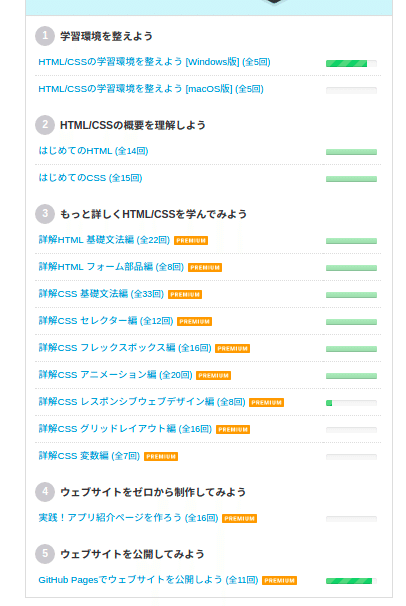Click progress bar for レスポンシブウェブデザイン編
This screenshot has height=606, width=406.
pyautogui.click(x=351, y=403)
